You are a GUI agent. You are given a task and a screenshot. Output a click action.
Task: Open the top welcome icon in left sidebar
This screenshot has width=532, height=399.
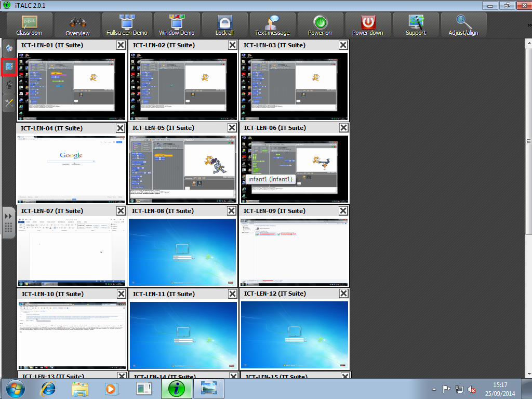[x=9, y=48]
